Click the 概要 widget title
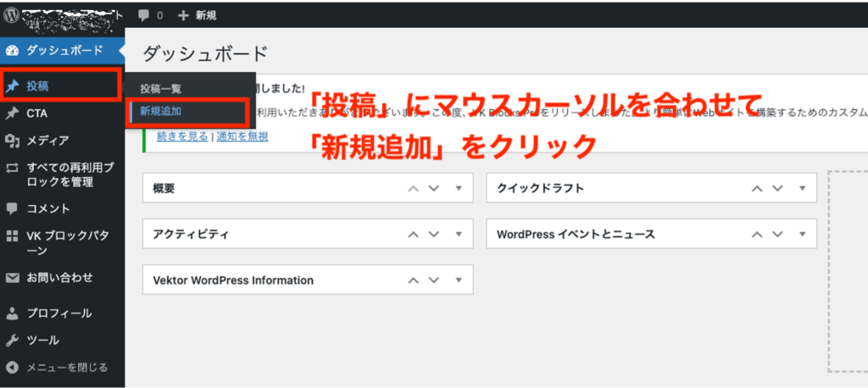The height and width of the screenshot is (388, 868). pos(164,188)
